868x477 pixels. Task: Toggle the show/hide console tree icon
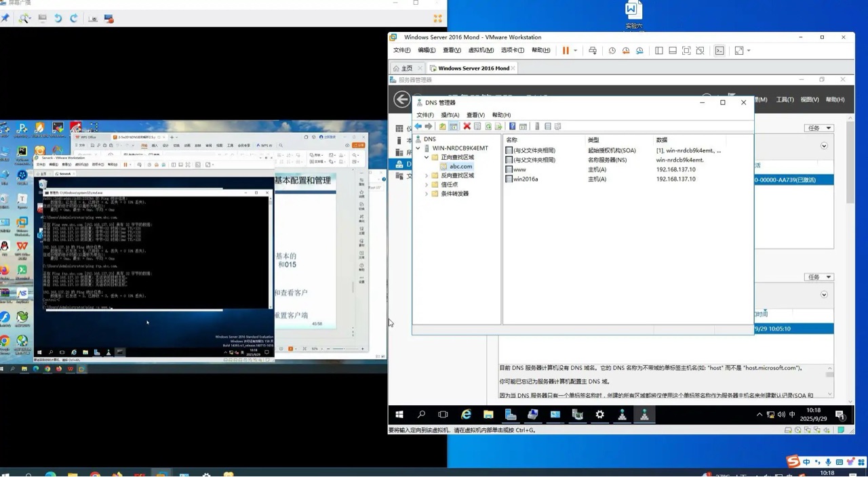(454, 127)
